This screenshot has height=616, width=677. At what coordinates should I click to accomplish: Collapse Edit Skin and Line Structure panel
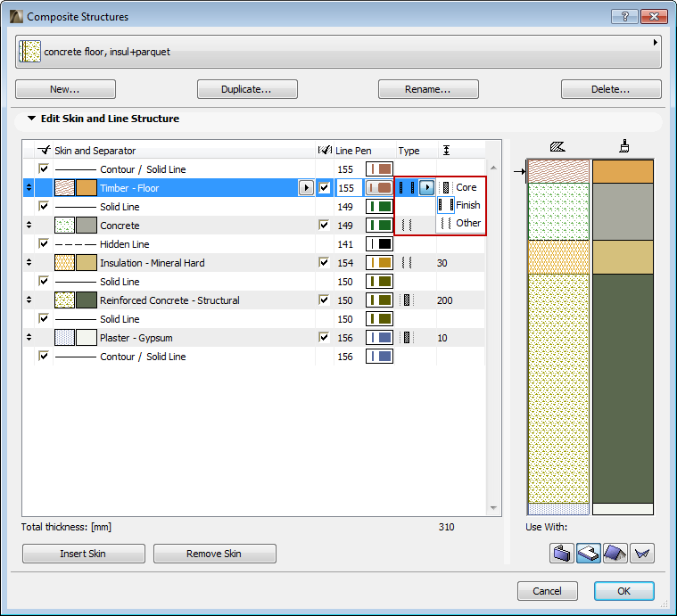tap(31, 119)
